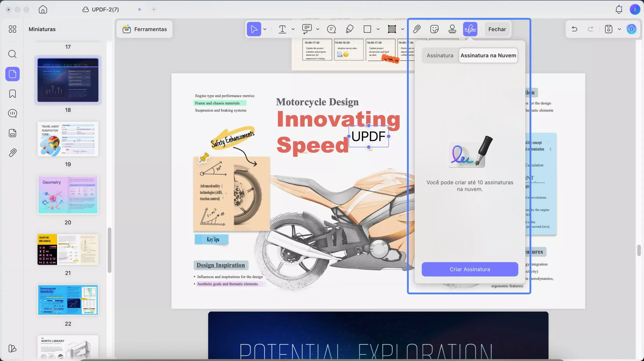Click the 'Design Inspiration' heading
Screen dimensions: 644x361
pos(221,265)
